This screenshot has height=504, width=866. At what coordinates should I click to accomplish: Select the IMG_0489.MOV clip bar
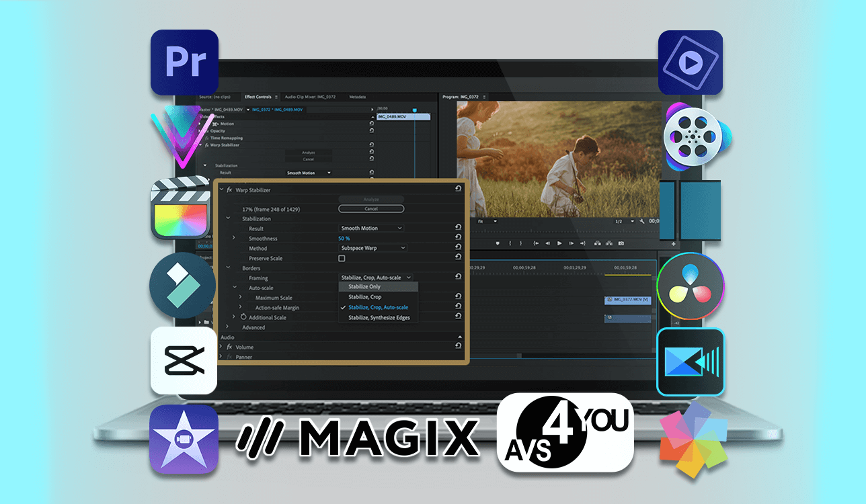pyautogui.click(x=403, y=116)
